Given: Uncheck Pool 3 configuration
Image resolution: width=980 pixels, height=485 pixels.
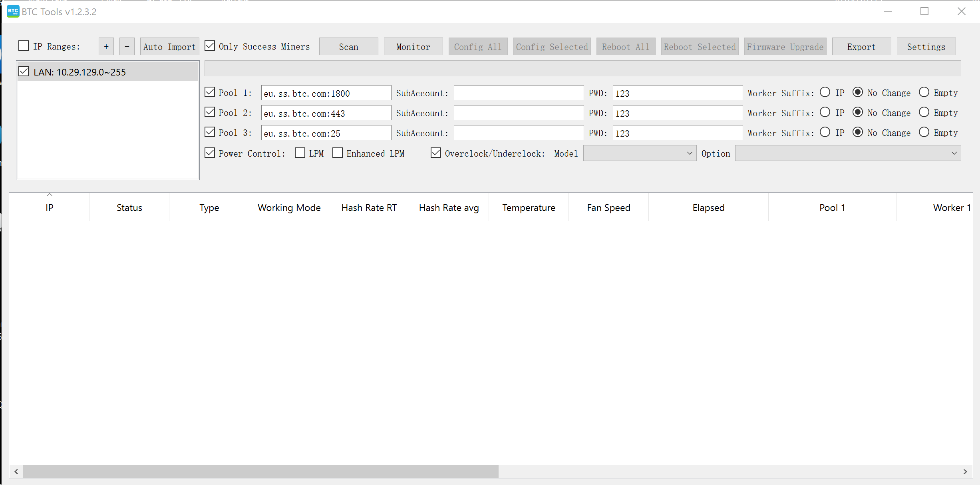Looking at the screenshot, I should 210,132.
